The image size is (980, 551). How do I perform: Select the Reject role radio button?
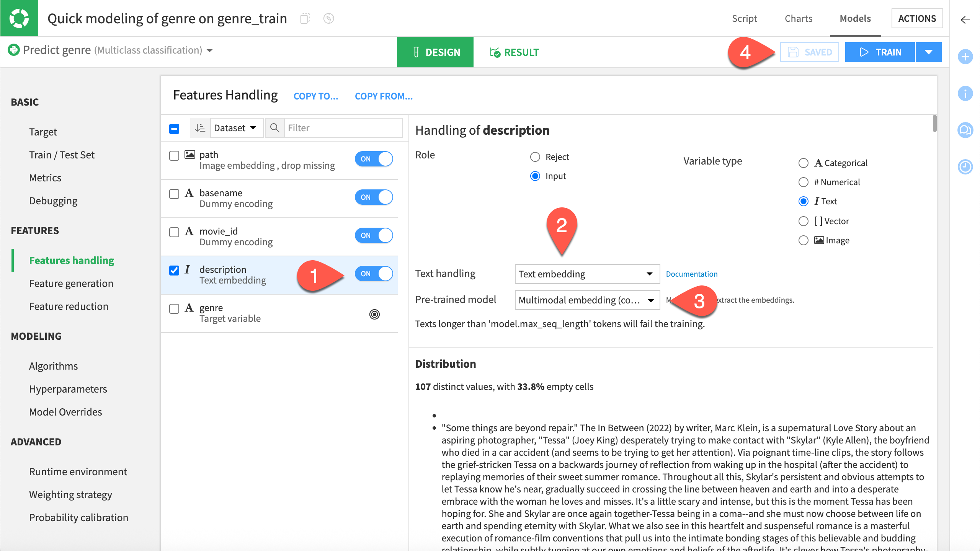coord(535,156)
